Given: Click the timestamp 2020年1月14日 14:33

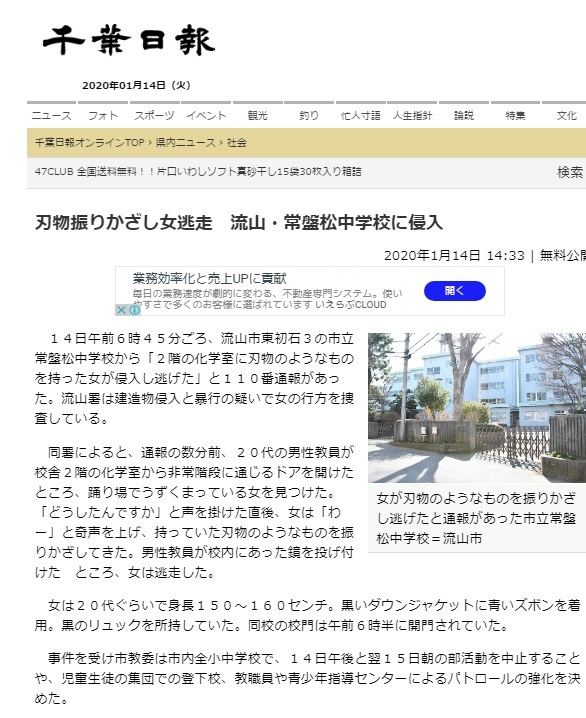Looking at the screenshot, I should pos(454,256).
